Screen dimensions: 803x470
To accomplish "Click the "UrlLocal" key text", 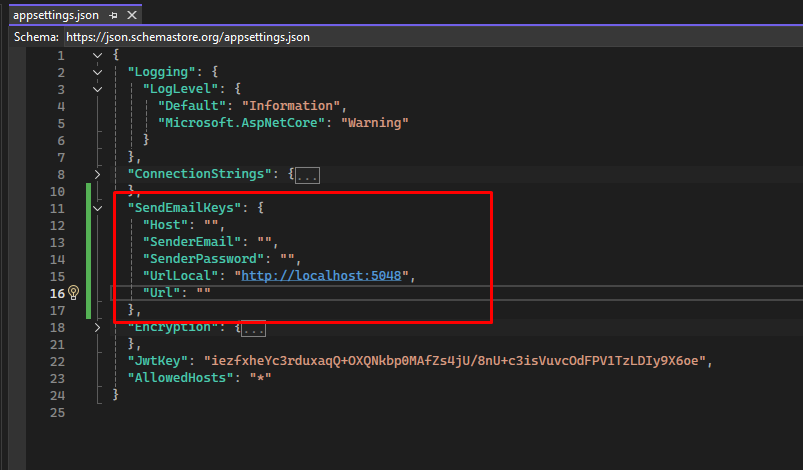I will tap(181, 275).
